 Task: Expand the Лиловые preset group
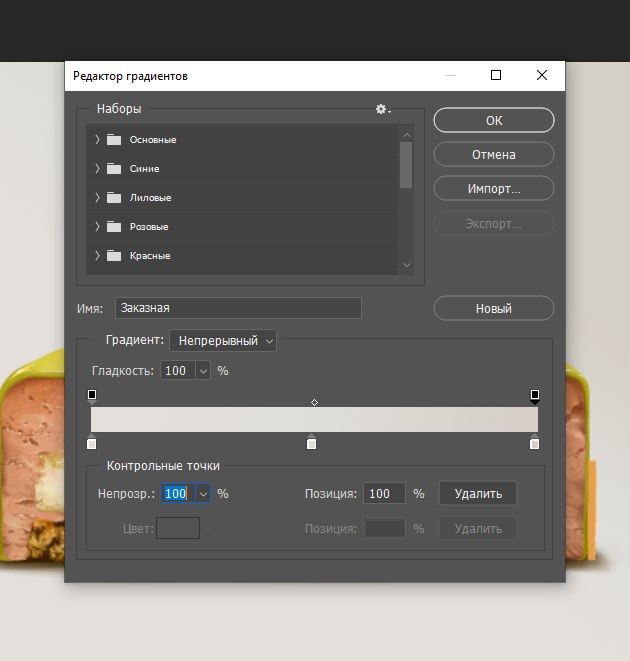[x=97, y=198]
